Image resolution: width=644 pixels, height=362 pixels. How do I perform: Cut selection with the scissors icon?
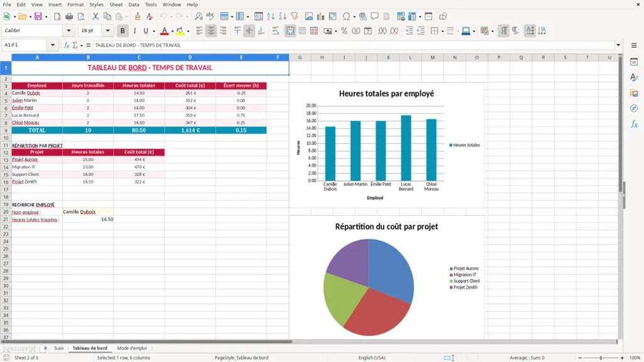coord(96,16)
